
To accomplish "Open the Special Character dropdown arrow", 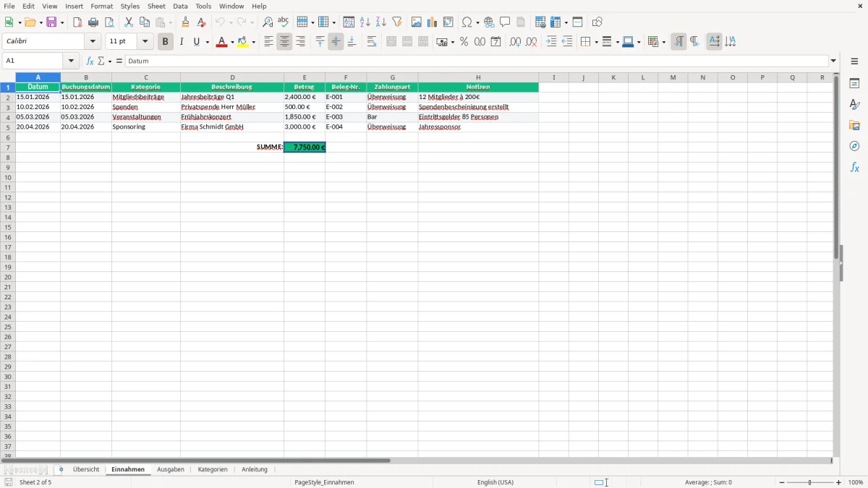I will click(x=477, y=23).
